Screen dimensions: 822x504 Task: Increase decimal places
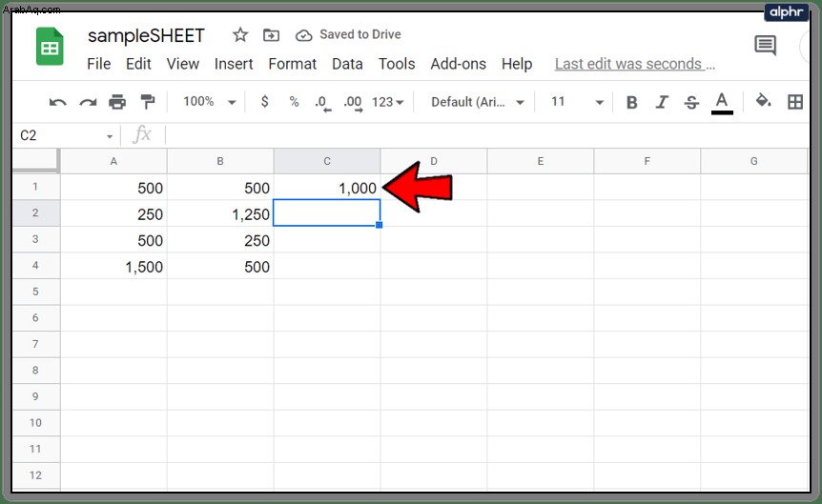(353, 103)
